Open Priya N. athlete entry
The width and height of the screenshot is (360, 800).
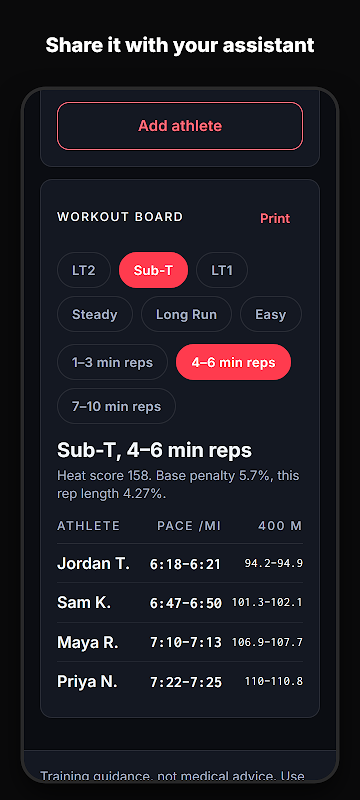[180, 681]
